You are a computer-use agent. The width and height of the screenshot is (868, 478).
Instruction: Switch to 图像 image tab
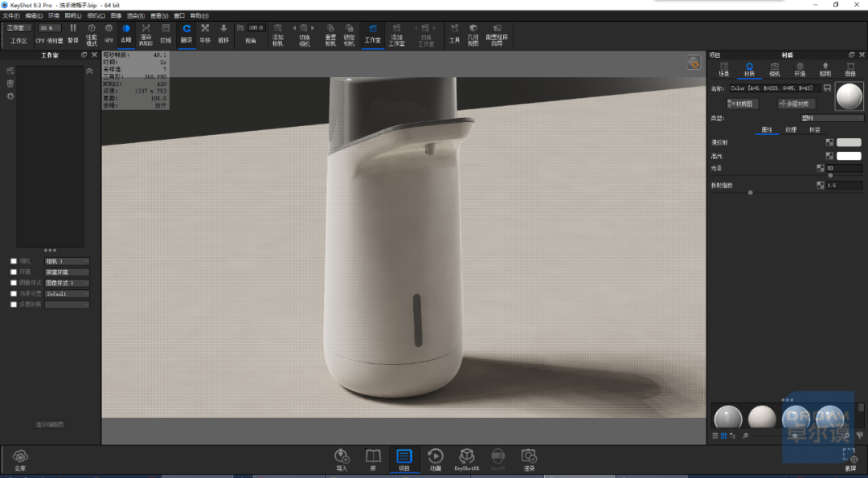coord(850,70)
